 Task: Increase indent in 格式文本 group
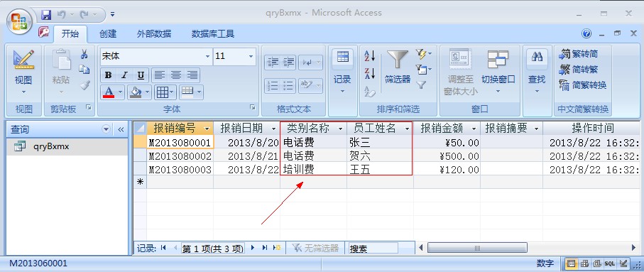click(288, 62)
